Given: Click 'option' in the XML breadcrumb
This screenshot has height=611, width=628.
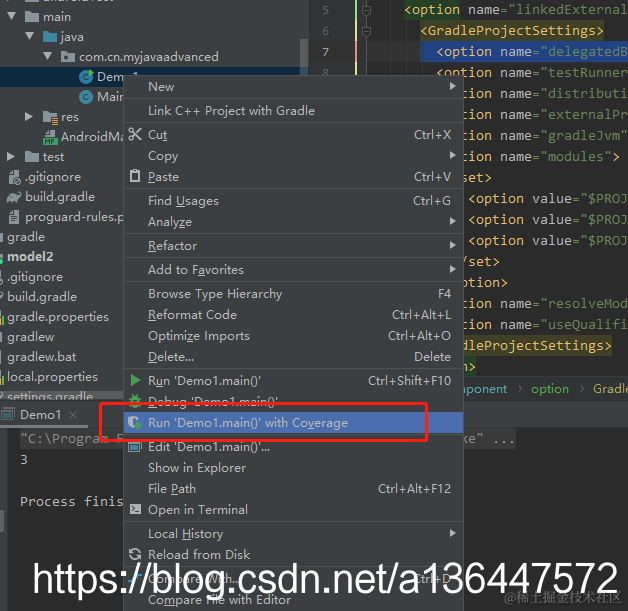Looking at the screenshot, I should 550,389.
